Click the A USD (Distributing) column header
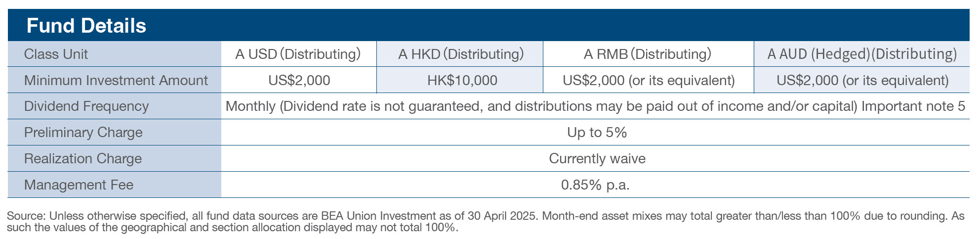The image size is (980, 239). (x=298, y=54)
